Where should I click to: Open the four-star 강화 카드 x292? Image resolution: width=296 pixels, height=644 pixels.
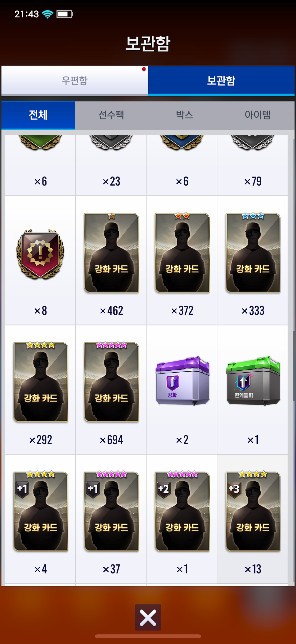click(x=40, y=390)
